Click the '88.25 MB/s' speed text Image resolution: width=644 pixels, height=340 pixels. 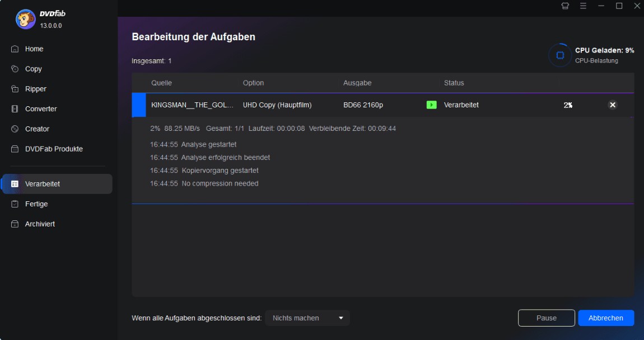pyautogui.click(x=182, y=129)
